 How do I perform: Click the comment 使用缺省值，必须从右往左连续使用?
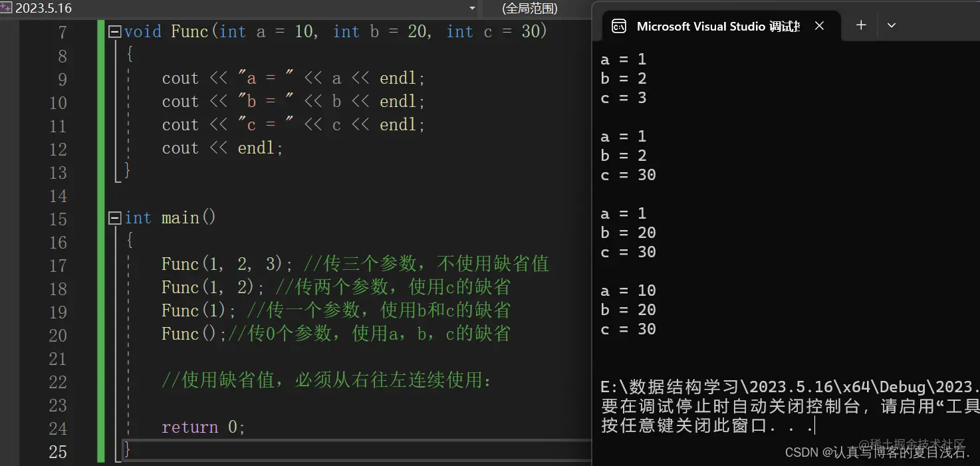(x=326, y=380)
